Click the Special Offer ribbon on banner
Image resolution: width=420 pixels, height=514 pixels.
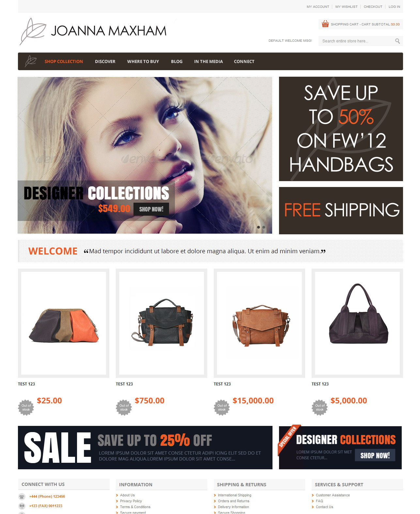tap(288, 439)
